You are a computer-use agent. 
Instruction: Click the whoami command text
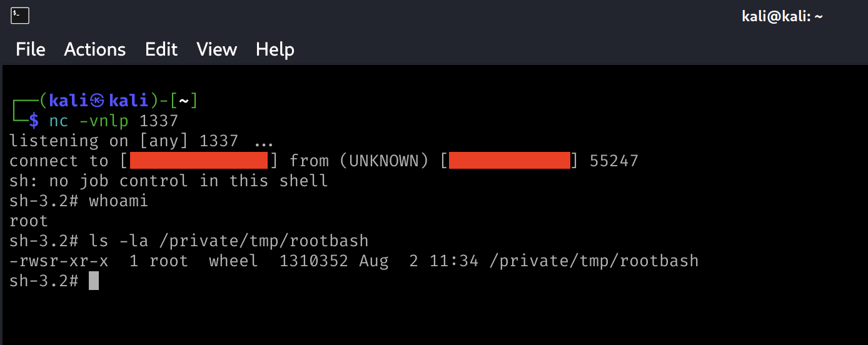tap(119, 201)
